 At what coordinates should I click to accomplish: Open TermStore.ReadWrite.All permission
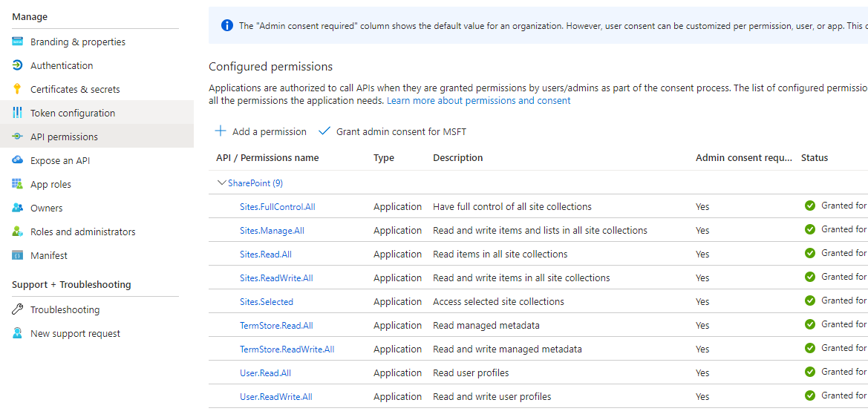(x=287, y=349)
